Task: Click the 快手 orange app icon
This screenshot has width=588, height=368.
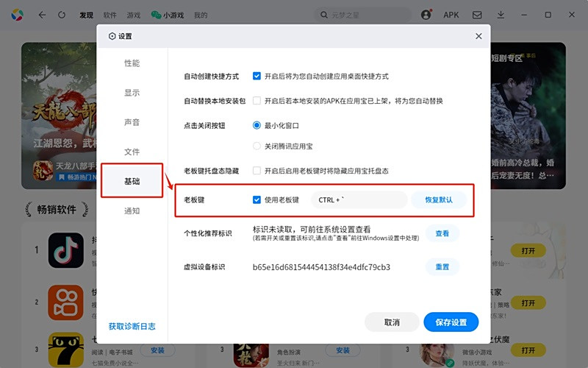Action: tap(66, 302)
